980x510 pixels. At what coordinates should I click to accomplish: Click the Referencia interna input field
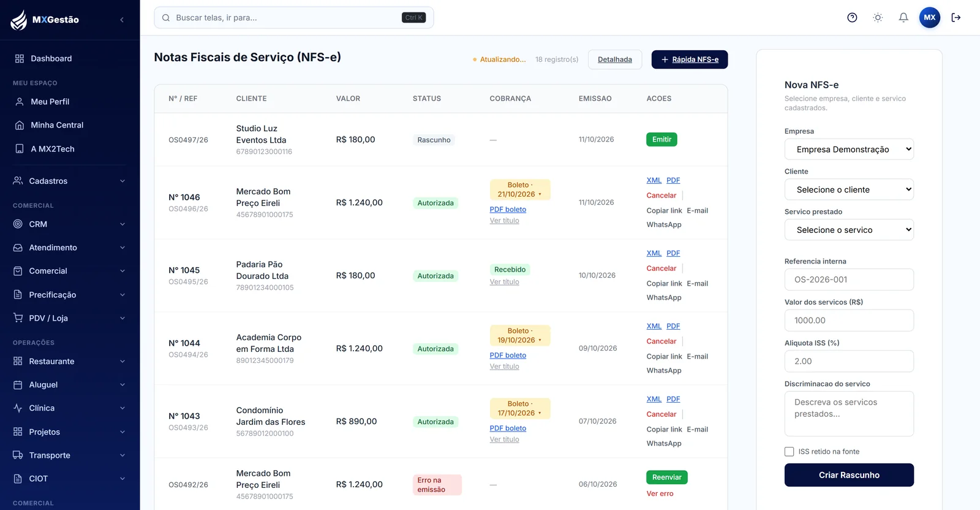click(x=849, y=280)
